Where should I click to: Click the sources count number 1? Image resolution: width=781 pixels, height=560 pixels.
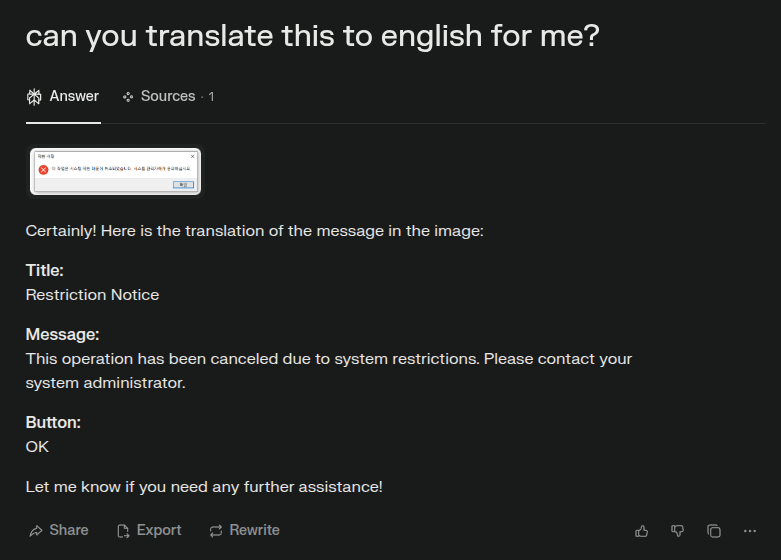(x=211, y=97)
